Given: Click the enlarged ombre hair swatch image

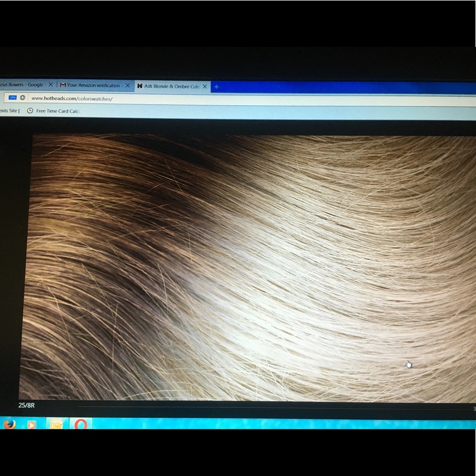Looking at the screenshot, I should pyautogui.click(x=238, y=267).
